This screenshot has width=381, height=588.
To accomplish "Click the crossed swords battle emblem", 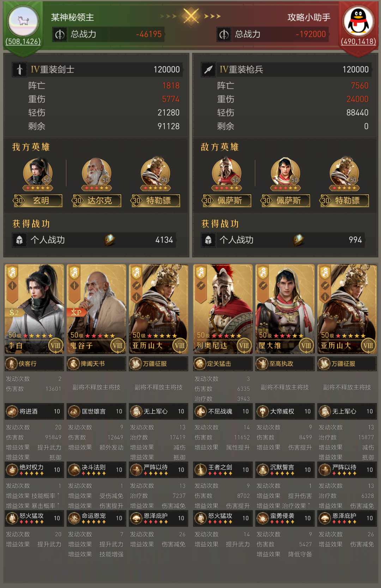I will (191, 16).
